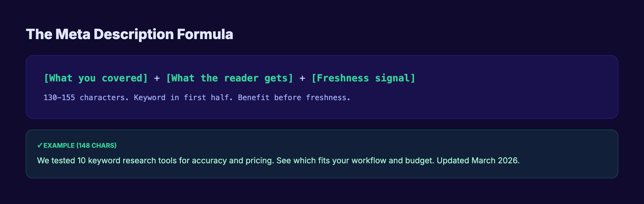
Task: Select the "[What the reader gets]" formula token
Action: tap(230, 78)
